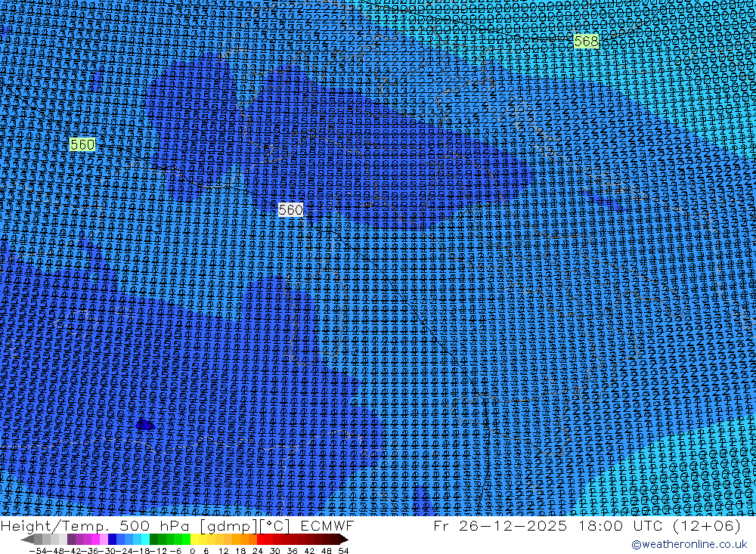Click the small dark blue cold spot on map
This screenshot has height=554, width=756.
[x=144, y=425]
